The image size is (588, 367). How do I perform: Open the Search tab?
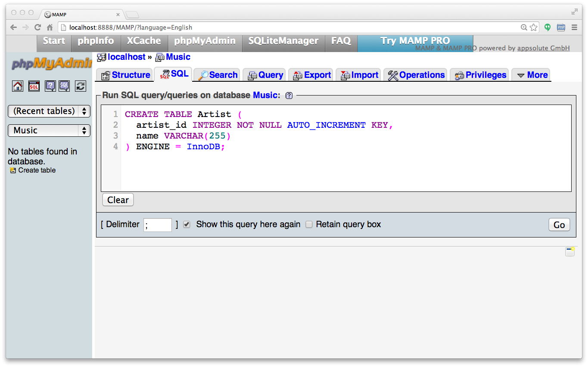[x=218, y=75]
